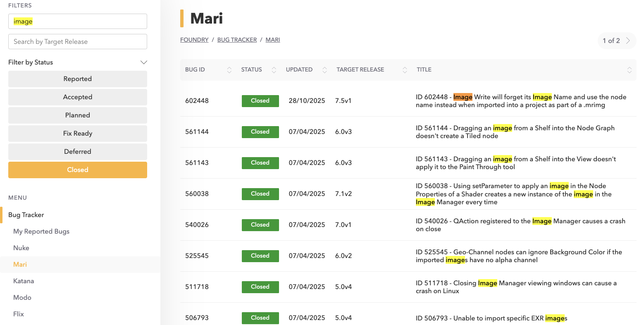Sort table by Status column arrows

click(x=274, y=70)
